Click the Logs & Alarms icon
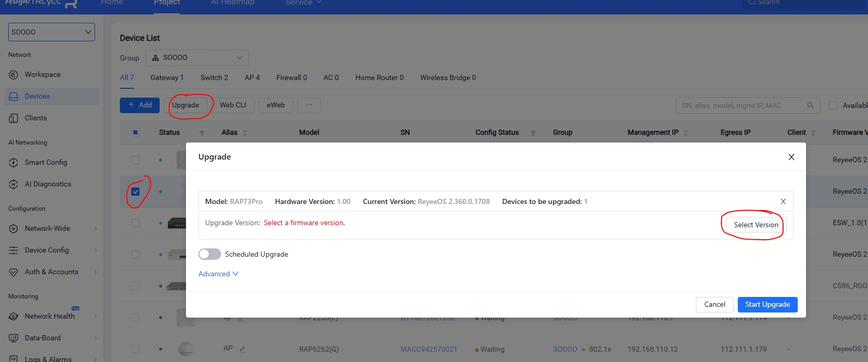The image size is (868, 362). [13, 359]
